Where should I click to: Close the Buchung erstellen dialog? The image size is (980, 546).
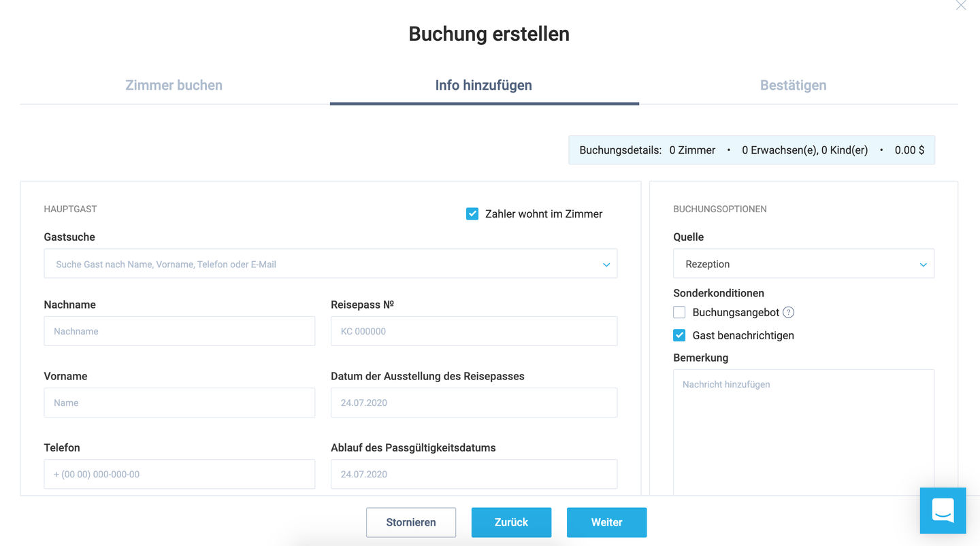(x=960, y=5)
